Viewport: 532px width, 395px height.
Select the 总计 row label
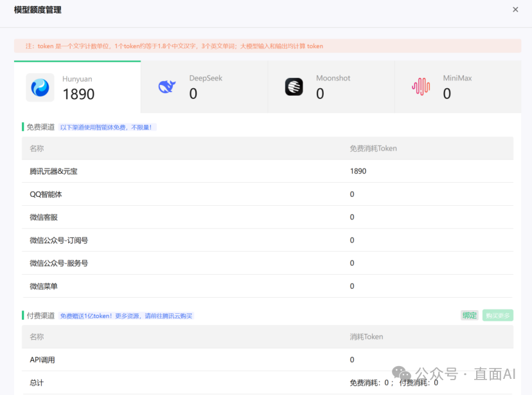click(x=37, y=383)
